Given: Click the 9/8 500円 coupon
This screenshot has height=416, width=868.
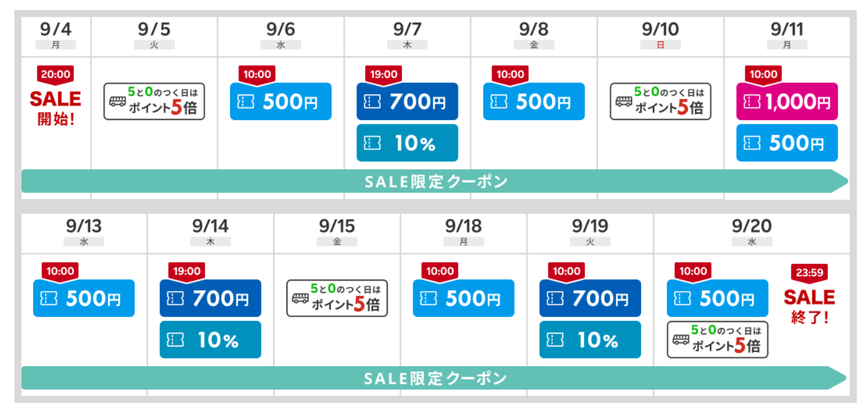Looking at the screenshot, I should coord(533,102).
